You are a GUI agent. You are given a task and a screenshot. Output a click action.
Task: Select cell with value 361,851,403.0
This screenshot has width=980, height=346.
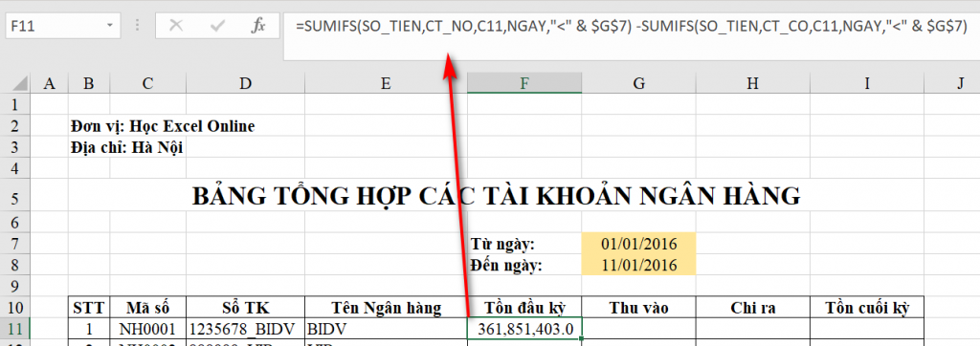pyautogui.click(x=524, y=328)
